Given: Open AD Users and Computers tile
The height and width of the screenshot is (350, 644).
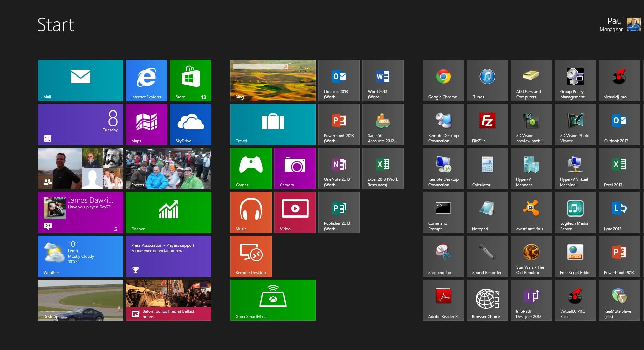Looking at the screenshot, I should click(x=531, y=81).
